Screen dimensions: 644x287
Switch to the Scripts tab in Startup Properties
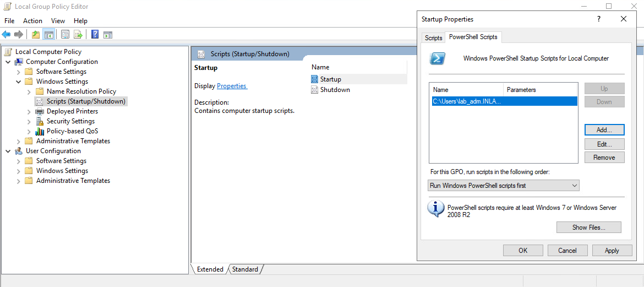433,38
